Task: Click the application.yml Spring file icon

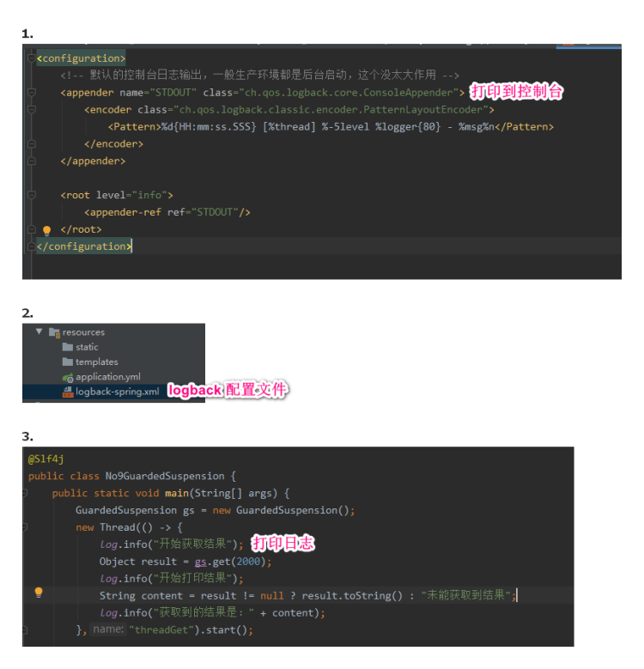Action: coord(68,377)
